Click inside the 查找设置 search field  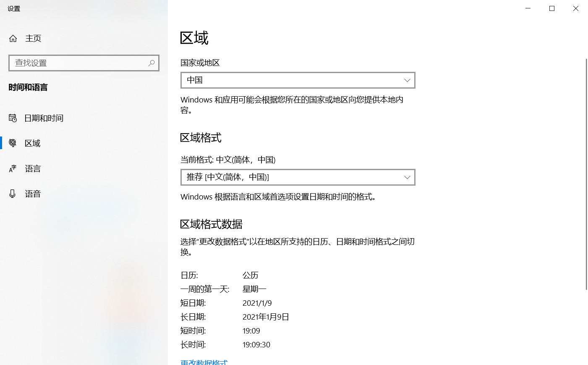coord(80,63)
